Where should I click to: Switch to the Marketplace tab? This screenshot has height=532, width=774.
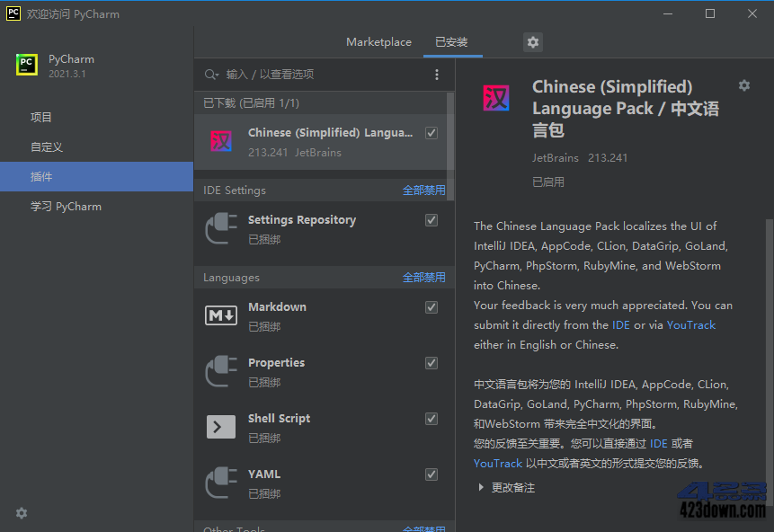pyautogui.click(x=380, y=41)
